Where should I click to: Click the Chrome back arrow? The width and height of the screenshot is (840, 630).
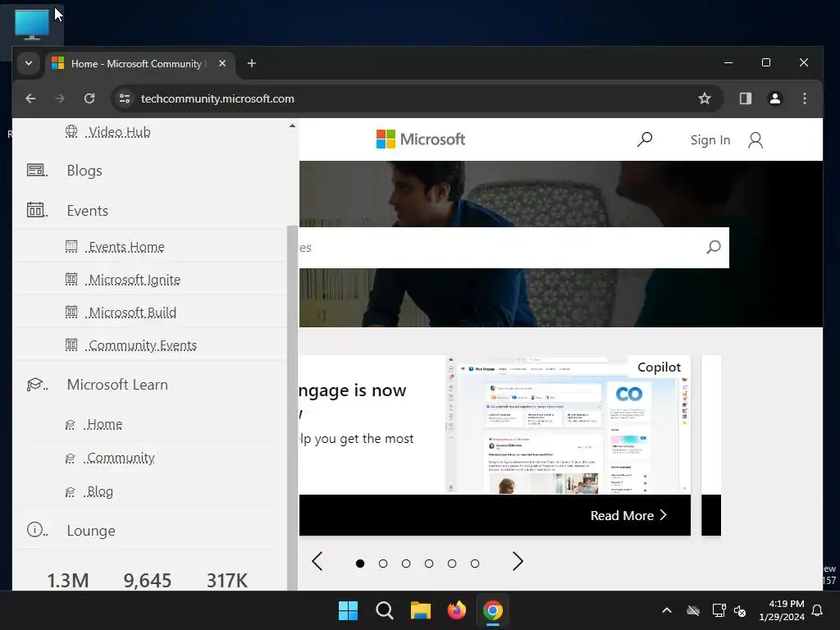coord(30,98)
